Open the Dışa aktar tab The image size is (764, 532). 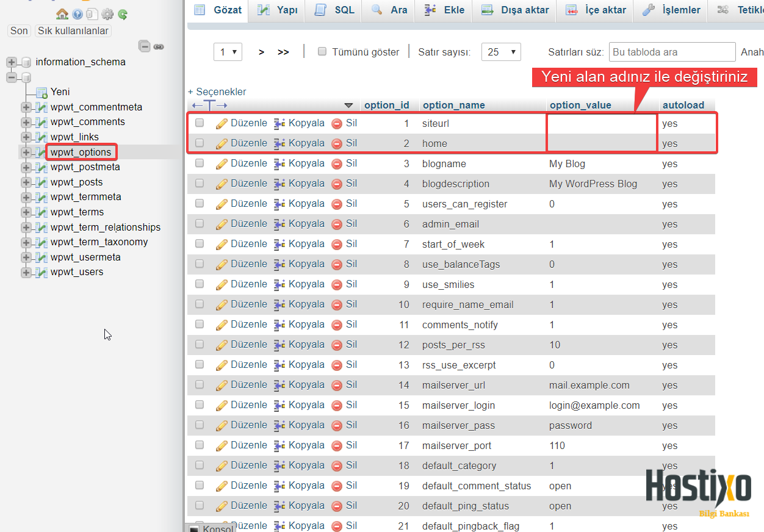515,10
